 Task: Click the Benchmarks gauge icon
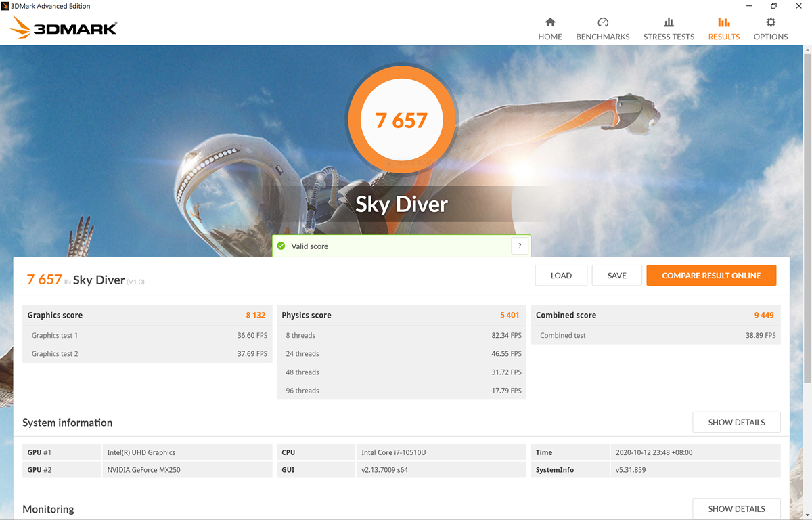(x=603, y=22)
